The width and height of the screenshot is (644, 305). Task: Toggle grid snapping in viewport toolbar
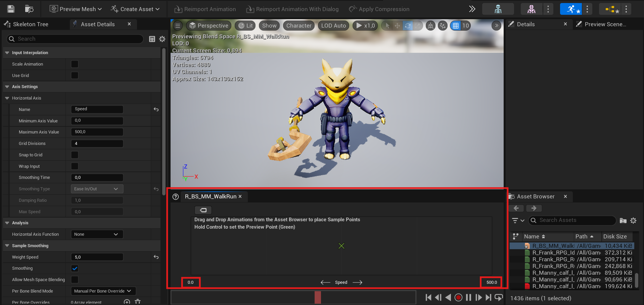click(456, 26)
